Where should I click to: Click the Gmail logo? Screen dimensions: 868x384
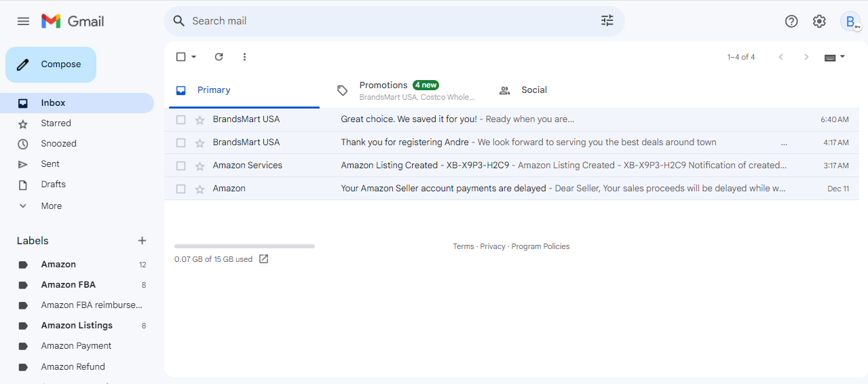tap(73, 21)
